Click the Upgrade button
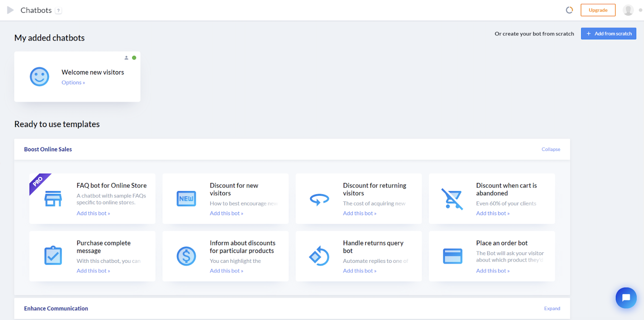This screenshot has width=644, height=320. click(x=598, y=10)
